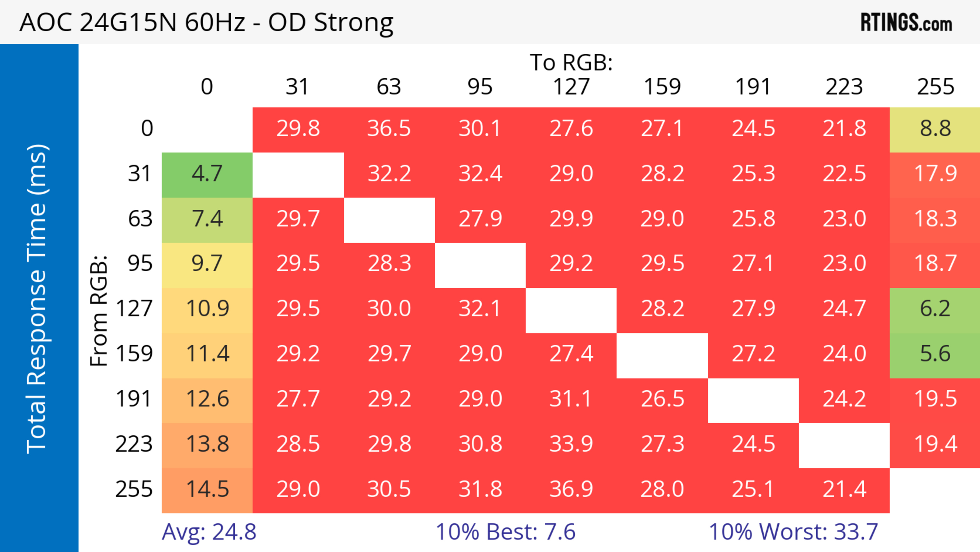Select the 36.5 cell in the top row

[389, 129]
